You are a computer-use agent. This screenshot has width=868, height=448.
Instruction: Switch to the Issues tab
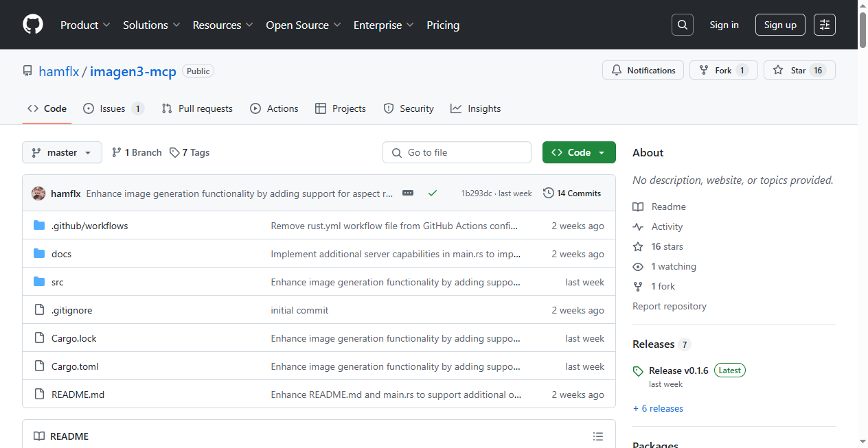coord(113,108)
